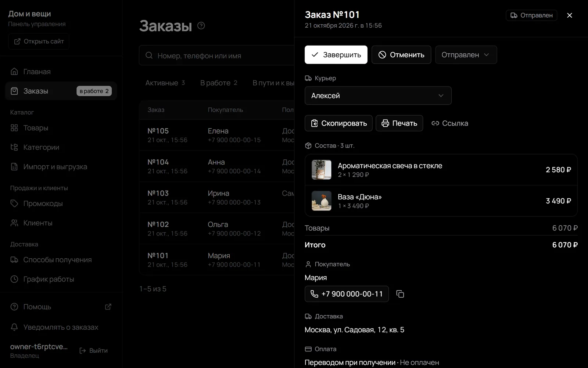Open the Заказы sidebar section

pos(61,91)
